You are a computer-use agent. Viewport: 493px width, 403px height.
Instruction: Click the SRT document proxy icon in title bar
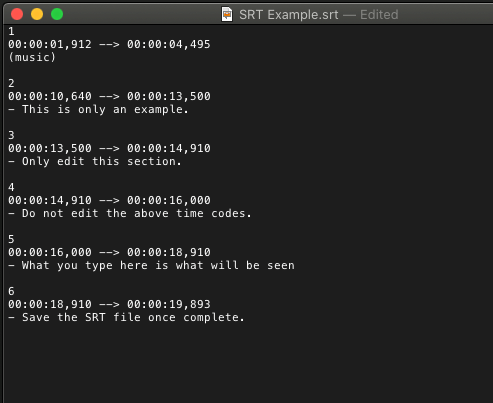227,14
